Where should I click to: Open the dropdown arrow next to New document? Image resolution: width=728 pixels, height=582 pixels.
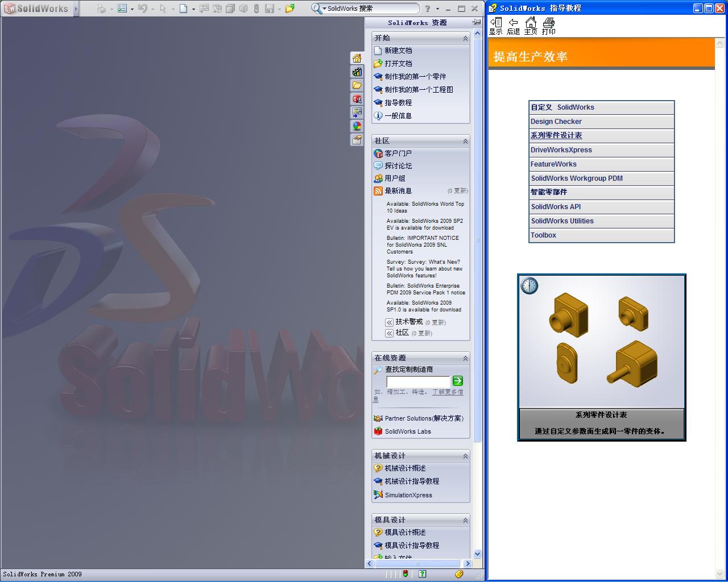193,9
